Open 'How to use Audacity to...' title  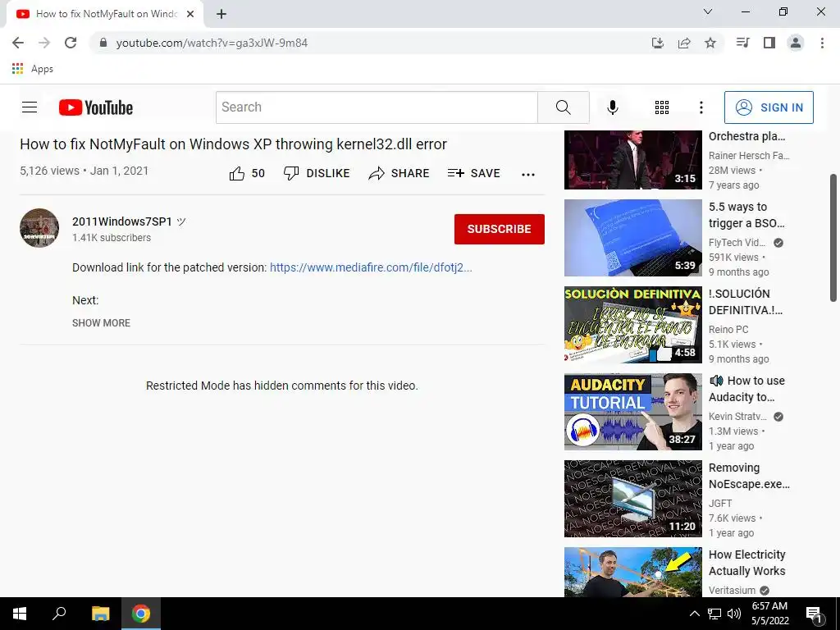[746, 389]
